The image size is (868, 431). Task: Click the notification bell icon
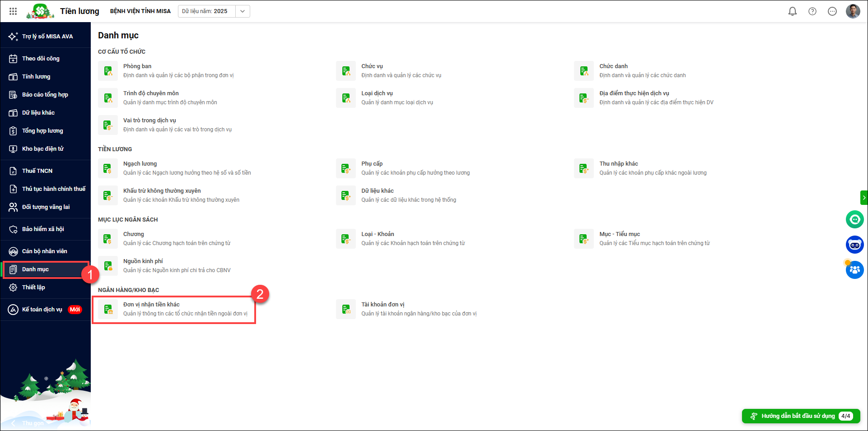792,11
